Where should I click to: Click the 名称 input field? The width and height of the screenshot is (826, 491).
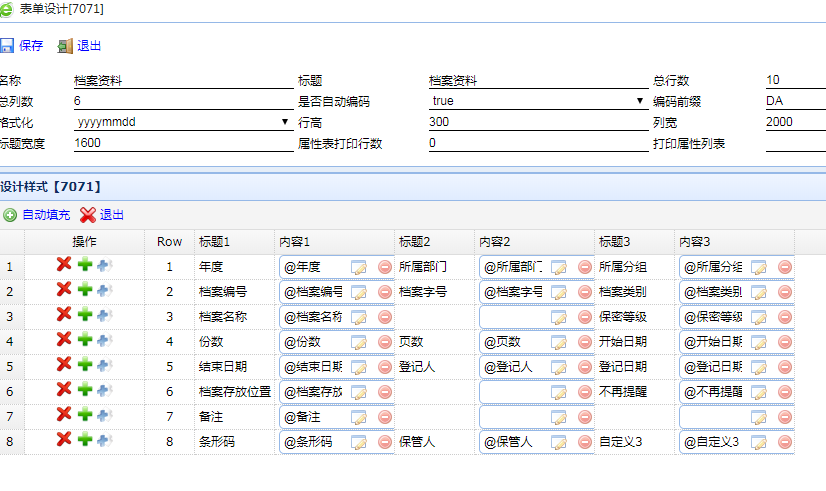coord(182,81)
